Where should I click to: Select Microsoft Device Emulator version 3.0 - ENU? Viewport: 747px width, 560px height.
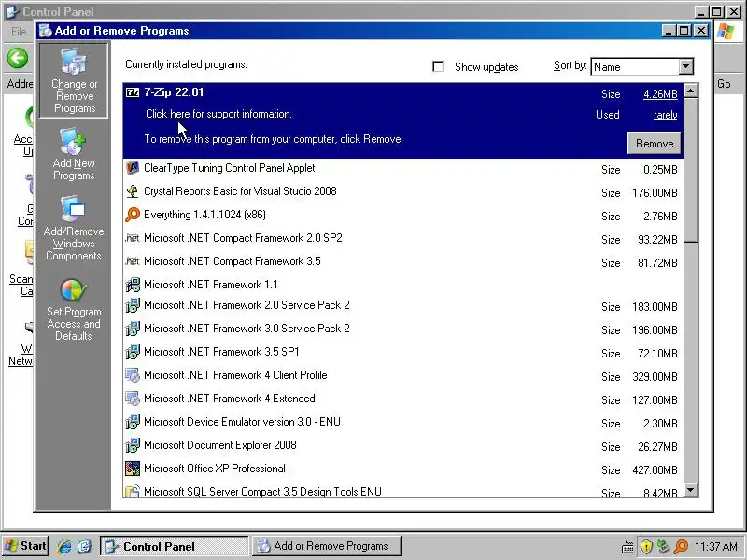[x=403, y=423]
